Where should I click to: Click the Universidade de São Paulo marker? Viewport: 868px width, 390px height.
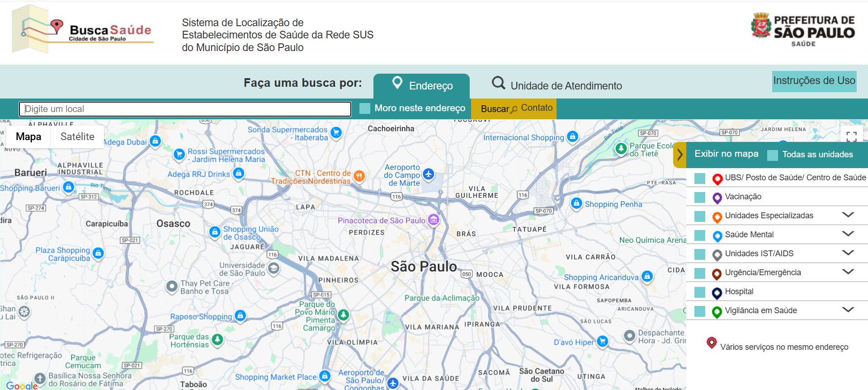pyautogui.click(x=274, y=268)
